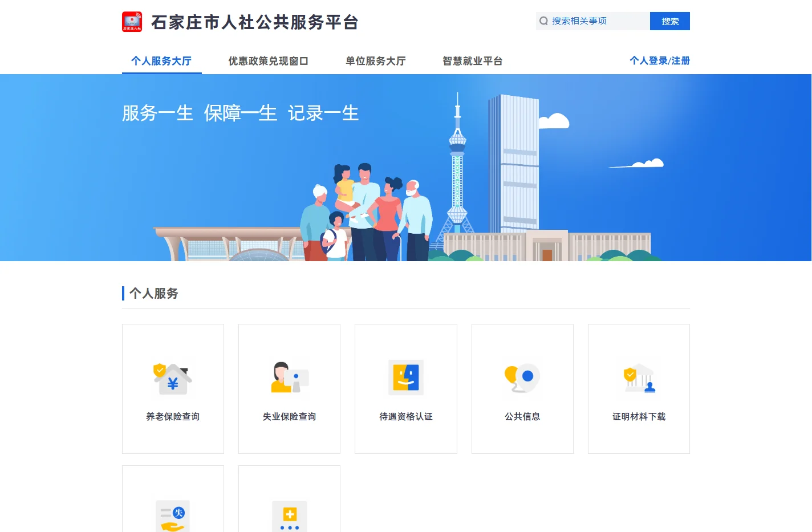Click 证明材料下载 label text
This screenshot has width=812, height=532.
(639, 417)
